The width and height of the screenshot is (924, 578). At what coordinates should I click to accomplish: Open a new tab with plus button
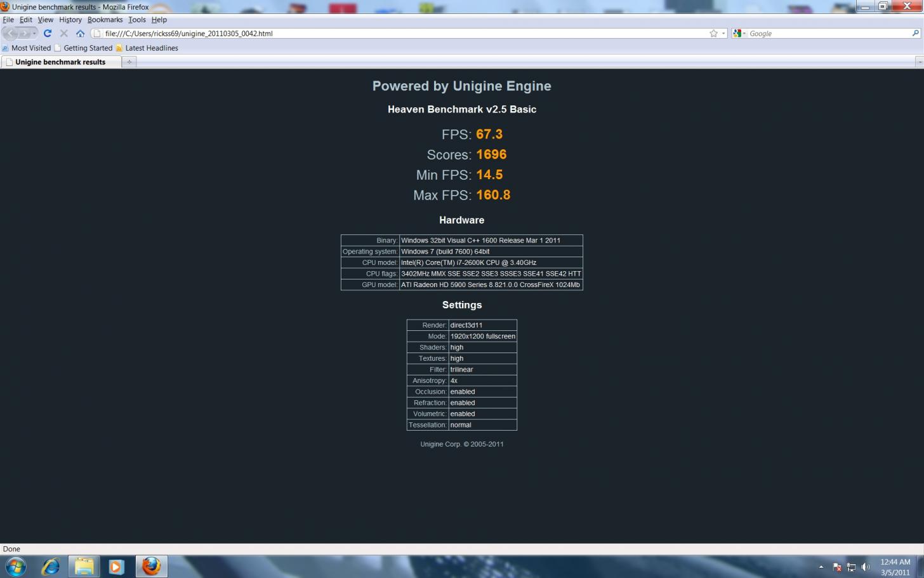pyautogui.click(x=129, y=62)
